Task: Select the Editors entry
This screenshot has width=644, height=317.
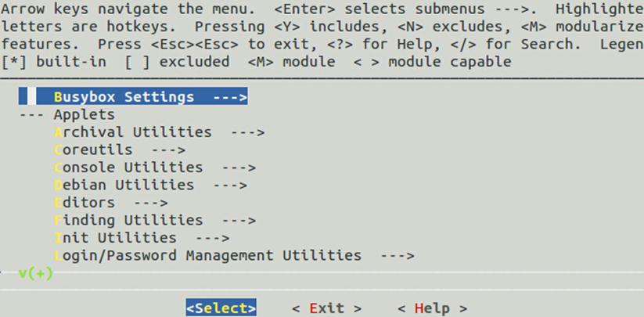Action: click(x=85, y=203)
